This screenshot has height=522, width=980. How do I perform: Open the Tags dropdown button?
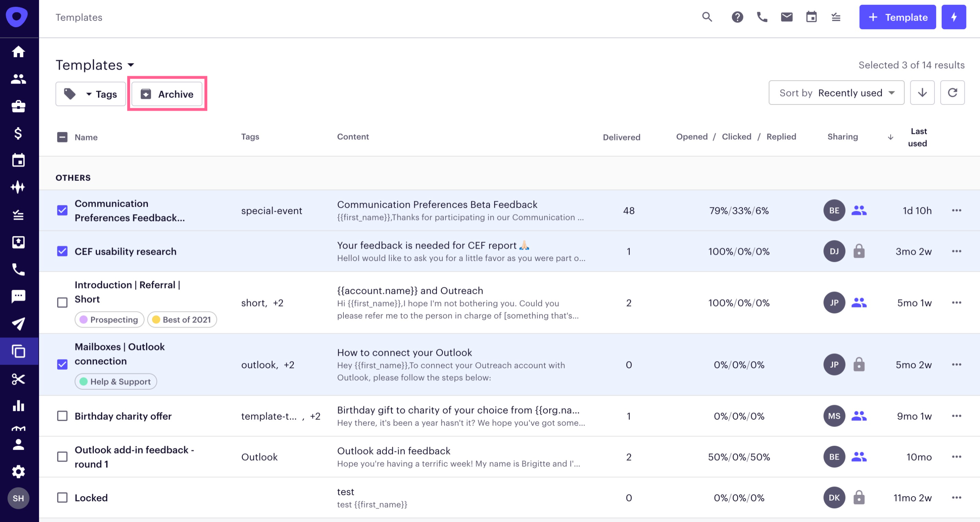pos(91,94)
